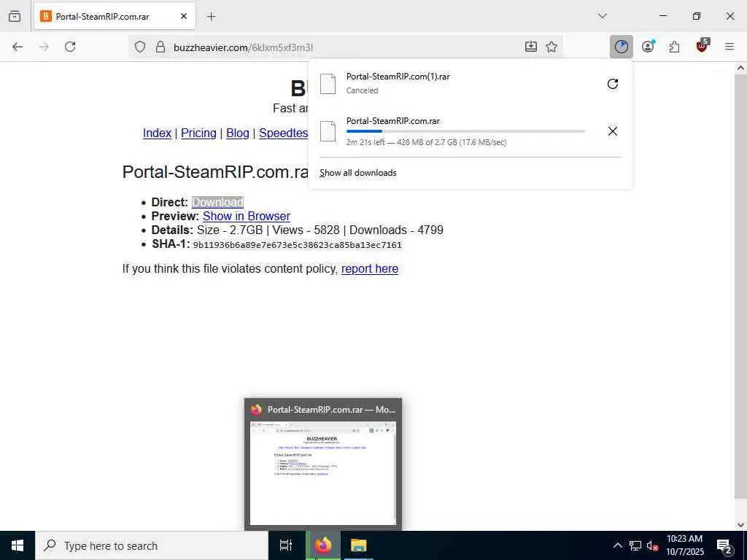Viewport: 747px width, 560px height.
Task: Open the tracking protection shield icon
Action: [x=139, y=47]
